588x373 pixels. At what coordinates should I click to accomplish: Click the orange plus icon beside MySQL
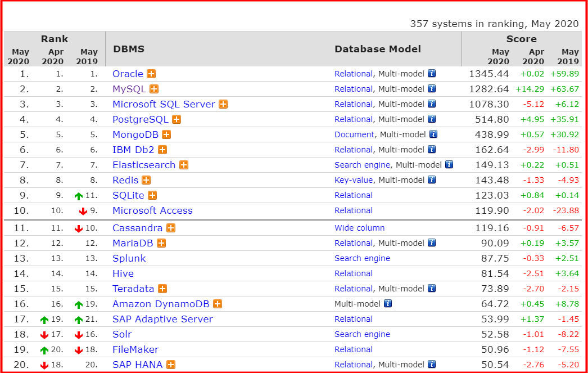pos(154,89)
